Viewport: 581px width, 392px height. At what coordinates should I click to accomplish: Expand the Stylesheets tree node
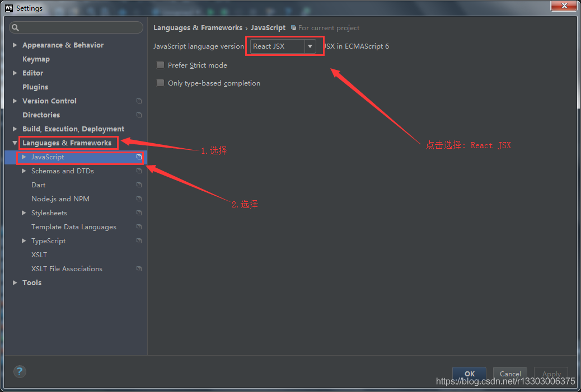pyautogui.click(x=23, y=212)
